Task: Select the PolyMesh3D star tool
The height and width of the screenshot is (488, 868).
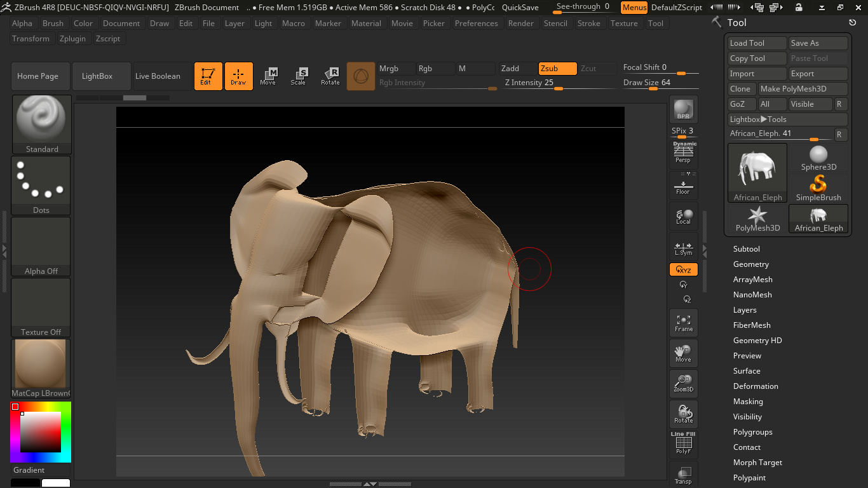Action: point(757,219)
